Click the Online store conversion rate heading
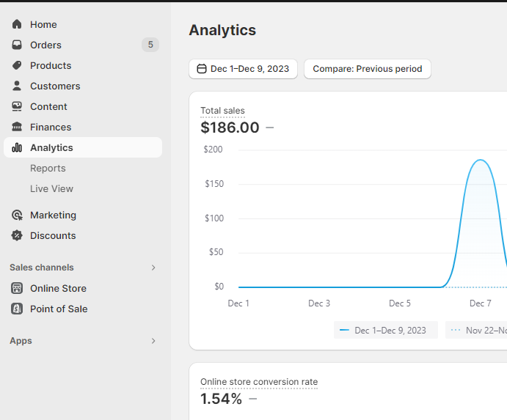Viewport: 507px width, 420px height. coord(258,382)
